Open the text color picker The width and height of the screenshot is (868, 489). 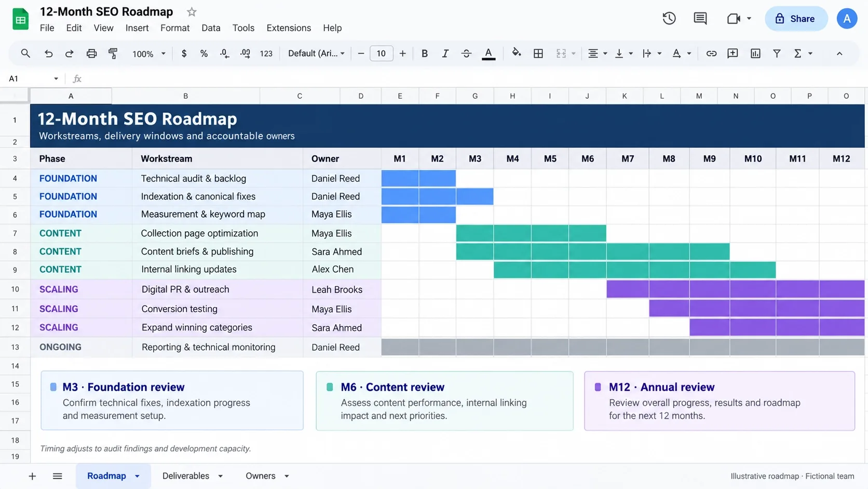489,54
